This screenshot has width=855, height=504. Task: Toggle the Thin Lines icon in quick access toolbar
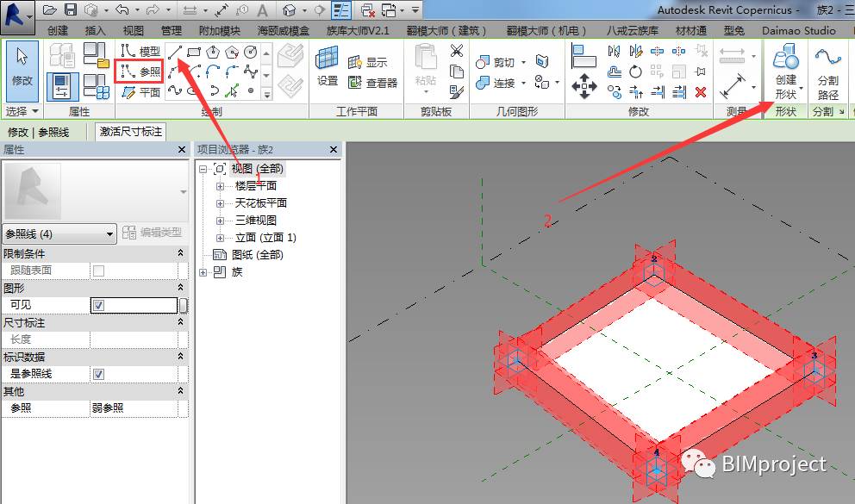point(341,9)
